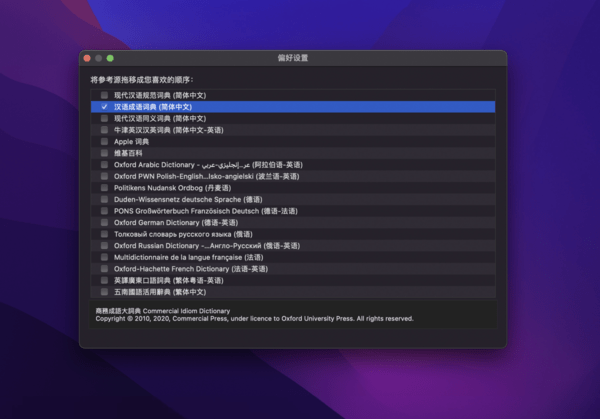Select the 汉语成语词典 (简体中文) row text
The height and width of the screenshot is (419, 600).
point(153,107)
